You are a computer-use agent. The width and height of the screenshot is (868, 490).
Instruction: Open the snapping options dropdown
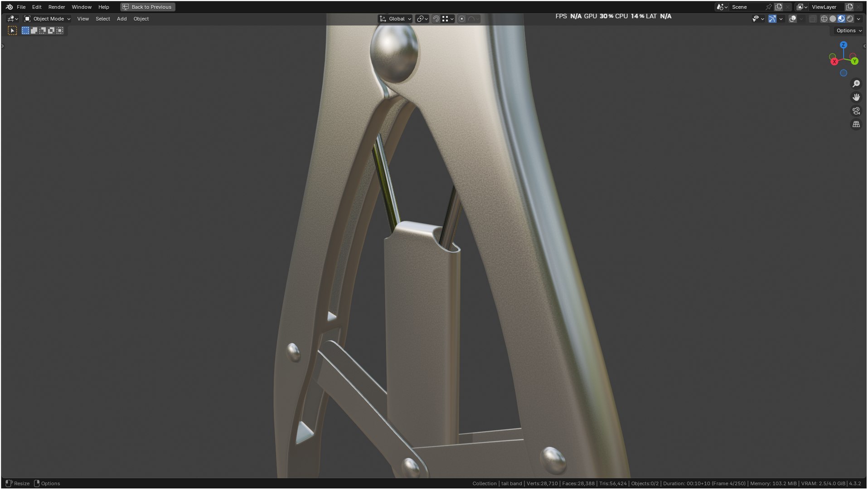point(448,19)
